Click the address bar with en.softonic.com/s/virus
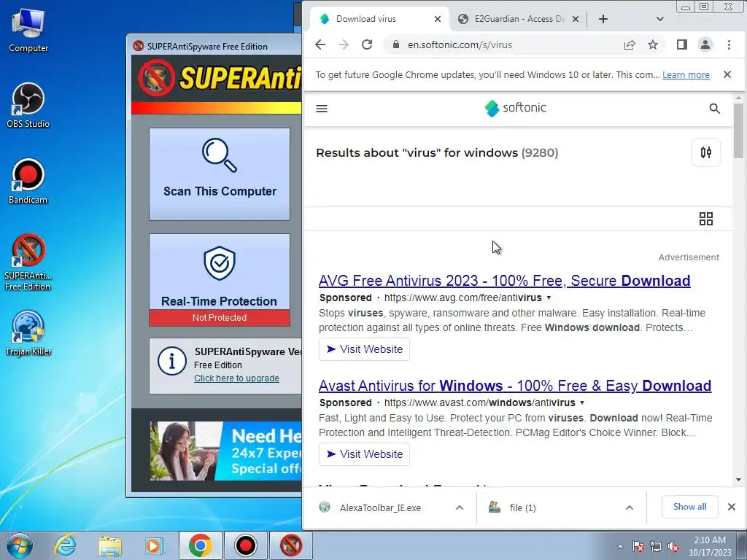The height and width of the screenshot is (560, 747). [508, 44]
